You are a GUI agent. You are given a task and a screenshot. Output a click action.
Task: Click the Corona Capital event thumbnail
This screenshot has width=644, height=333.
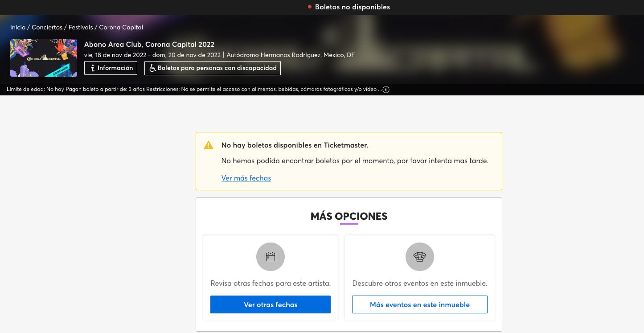pos(44,58)
